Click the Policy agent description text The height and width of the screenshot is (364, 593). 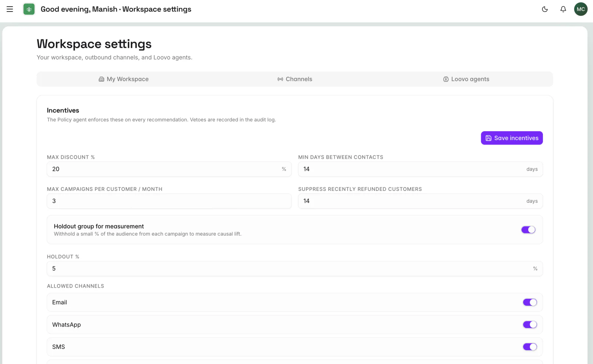[x=161, y=120]
